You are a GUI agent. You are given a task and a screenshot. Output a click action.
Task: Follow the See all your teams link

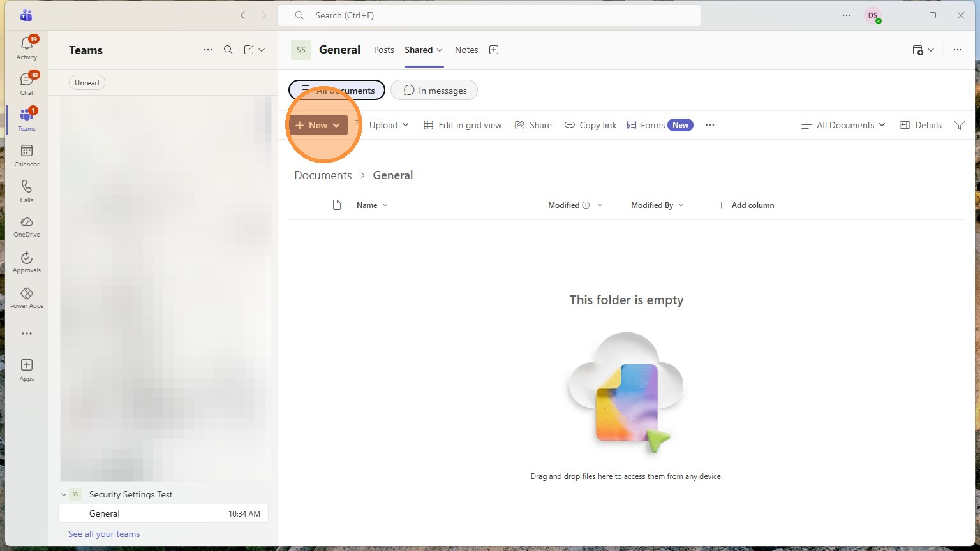(x=104, y=534)
